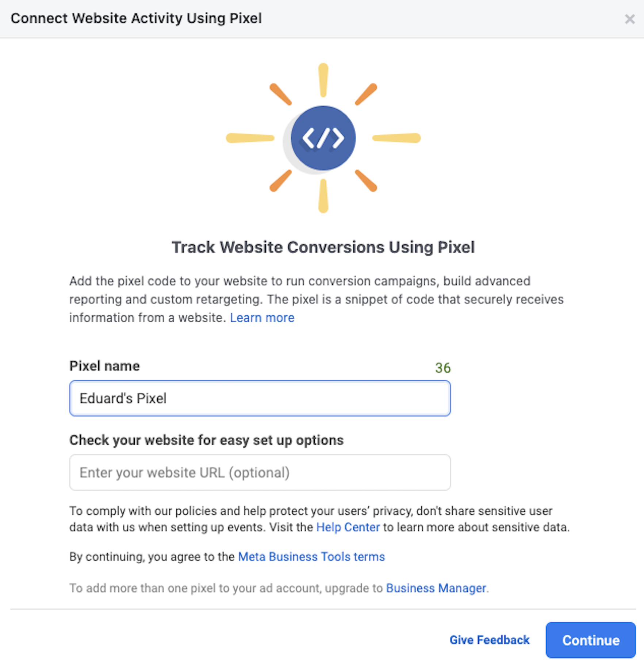Click the right horizontal yellow ray
This screenshot has height=668, width=644.
coord(396,138)
